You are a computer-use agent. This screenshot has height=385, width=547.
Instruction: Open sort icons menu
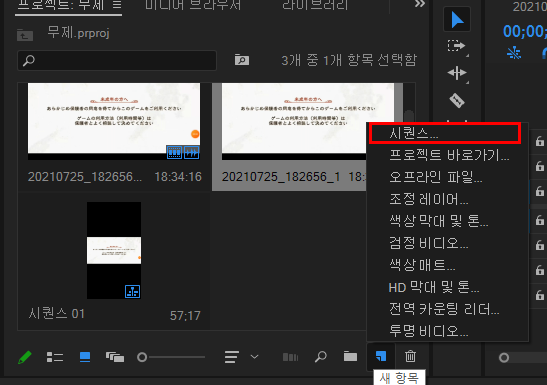(x=232, y=357)
